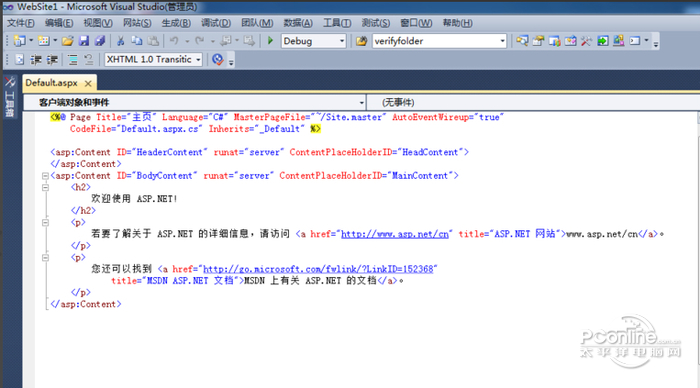Collapse the h2 element outline
Screen dimensions: 700x388
[45, 188]
